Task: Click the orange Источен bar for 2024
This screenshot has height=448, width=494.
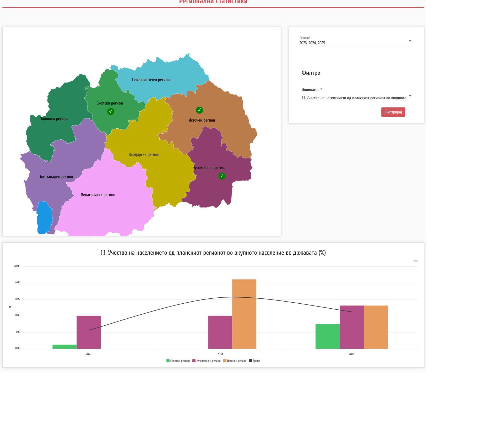Action: click(x=244, y=314)
